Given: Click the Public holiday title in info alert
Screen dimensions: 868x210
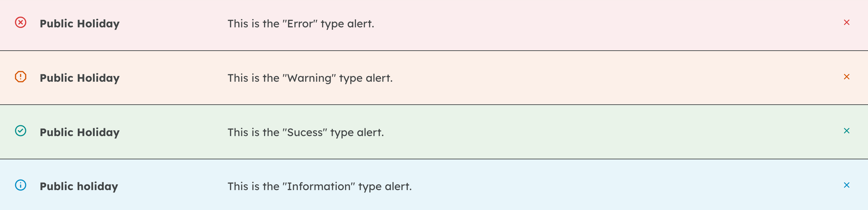Looking at the screenshot, I should [x=79, y=186].
